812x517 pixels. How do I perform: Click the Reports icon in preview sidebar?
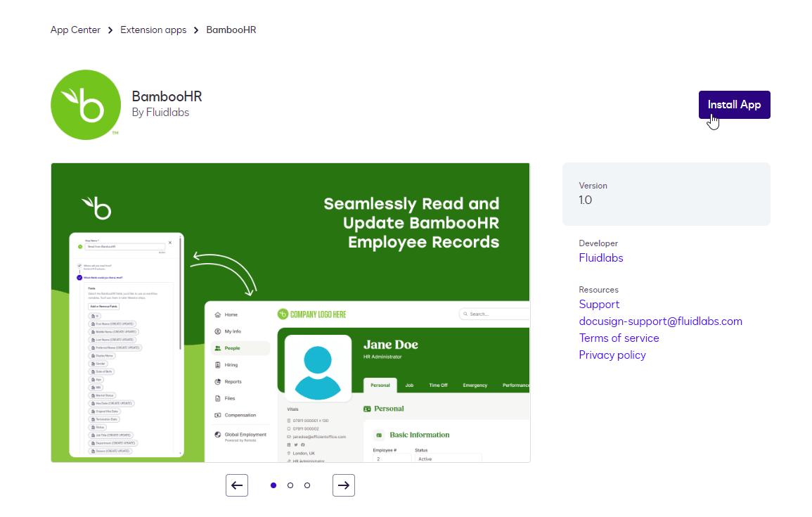point(218,382)
